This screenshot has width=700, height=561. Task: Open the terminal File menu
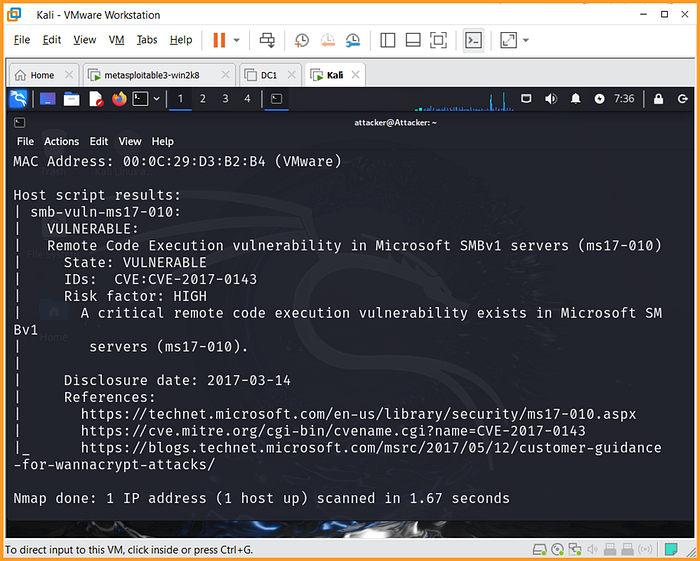click(25, 141)
